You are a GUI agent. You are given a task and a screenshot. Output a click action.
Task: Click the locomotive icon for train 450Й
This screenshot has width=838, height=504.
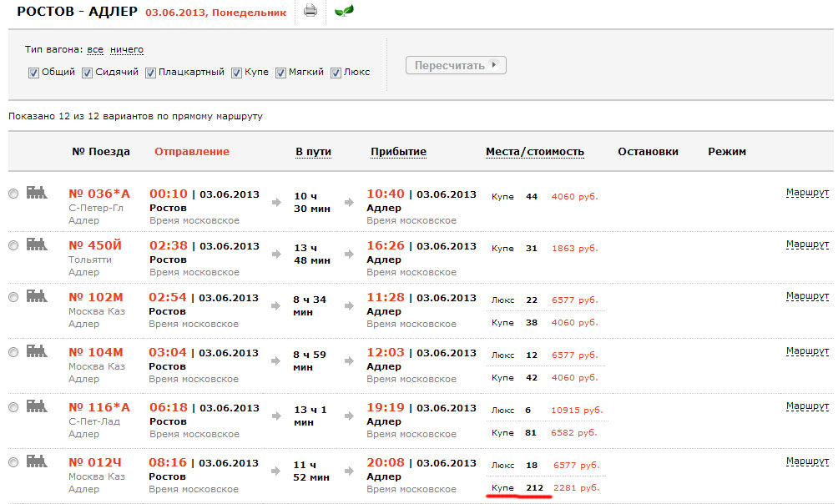[38, 244]
